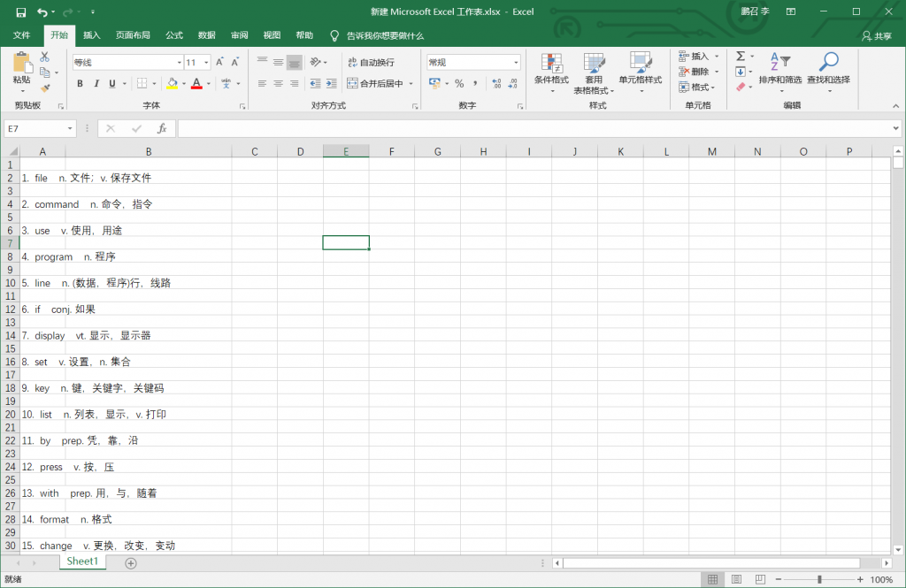Open the 插入 (Insert) ribbon tab

92,35
